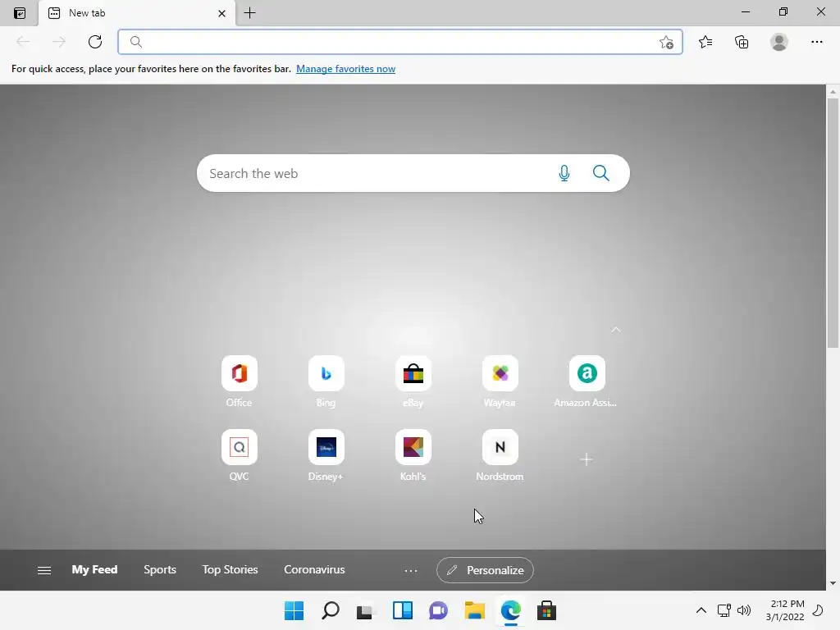Image resolution: width=840 pixels, height=630 pixels.
Task: Open the Favorites list icon
Action: point(705,42)
